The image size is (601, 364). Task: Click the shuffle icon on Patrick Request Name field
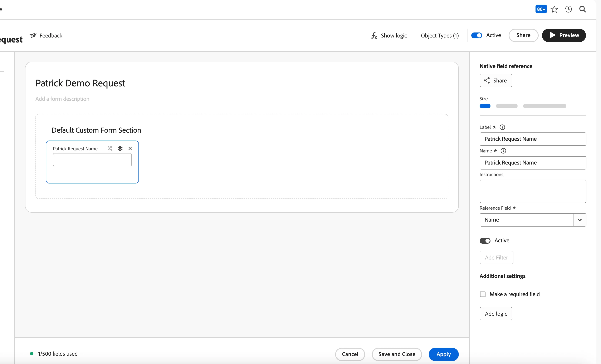pyautogui.click(x=110, y=148)
